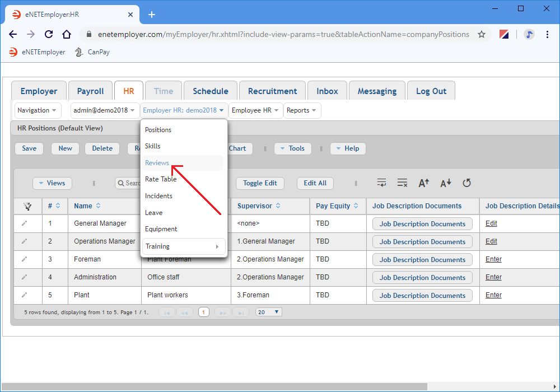Click the filter funnel icon in table header
Viewport: 560px width, 392px height.
(x=27, y=206)
